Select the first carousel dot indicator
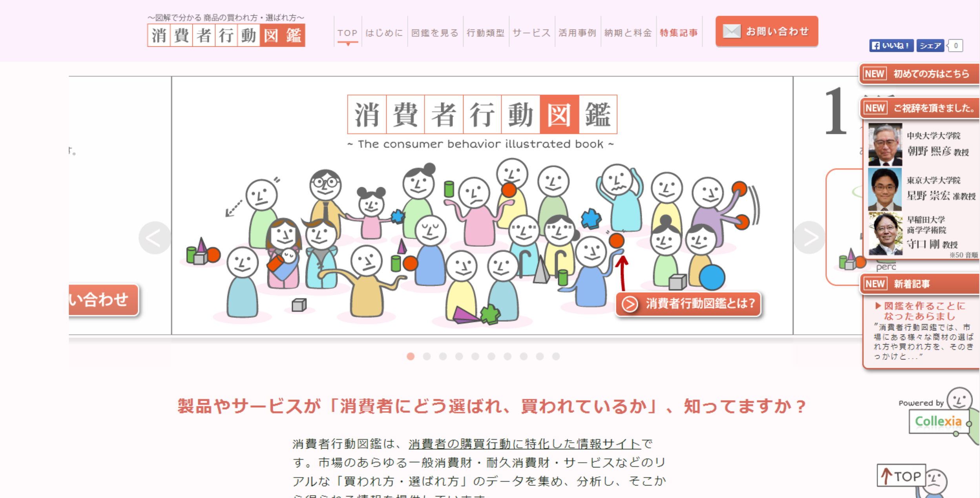Screen dimensions: 980x498 coord(411,356)
